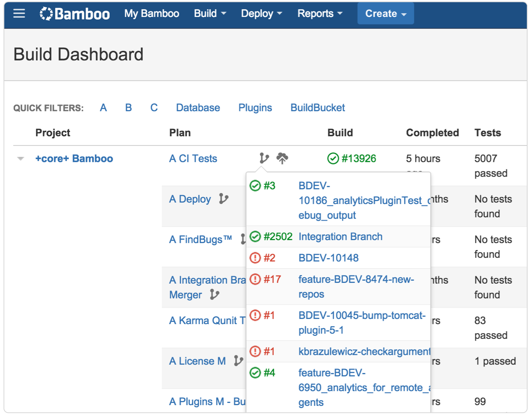The image size is (532, 417).
Task: Click the deployment cloud icon for A CI Tests
Action: point(282,159)
